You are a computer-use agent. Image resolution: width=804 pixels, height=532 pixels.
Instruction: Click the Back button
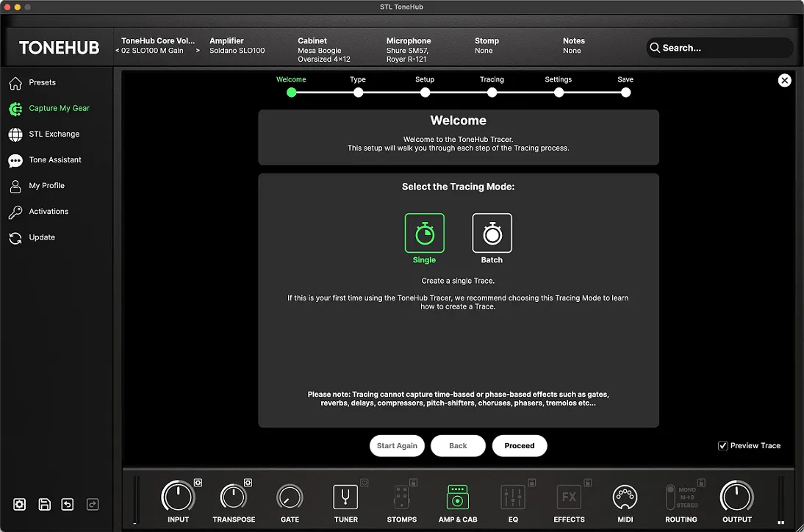pyautogui.click(x=458, y=445)
